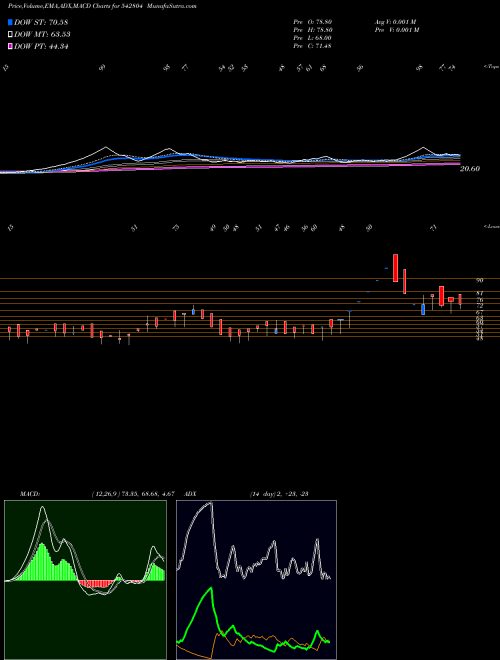Click the last red candlestick on the right
This screenshot has width=500, height=660.
460,299
